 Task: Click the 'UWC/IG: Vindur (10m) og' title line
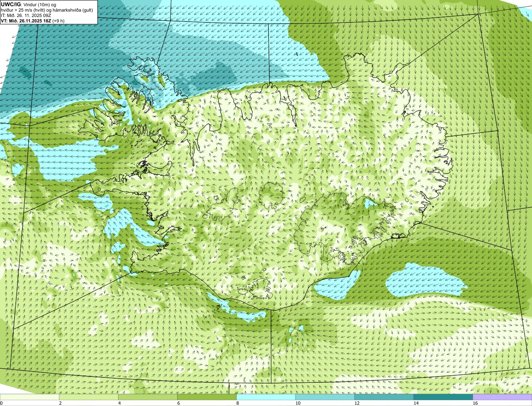[28, 4]
